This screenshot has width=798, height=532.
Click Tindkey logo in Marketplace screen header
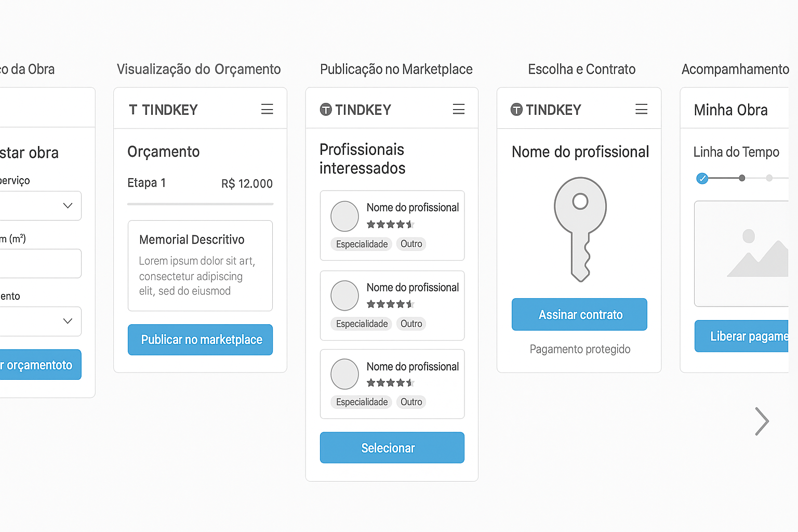[x=355, y=110]
